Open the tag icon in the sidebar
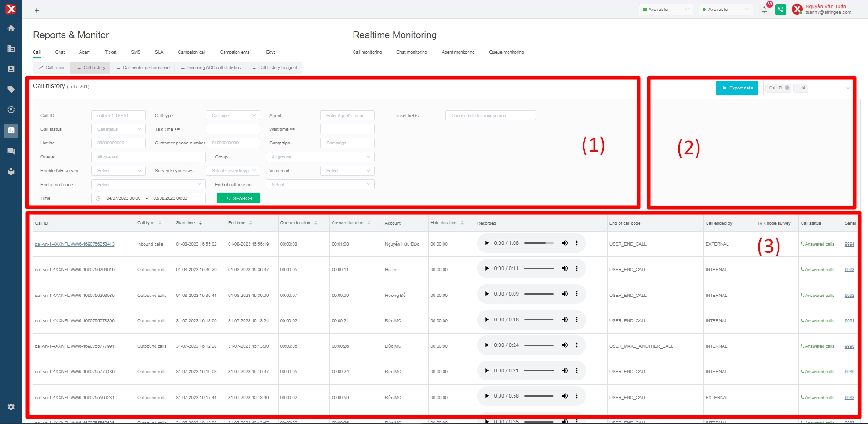The height and width of the screenshot is (424, 868). tap(11, 89)
